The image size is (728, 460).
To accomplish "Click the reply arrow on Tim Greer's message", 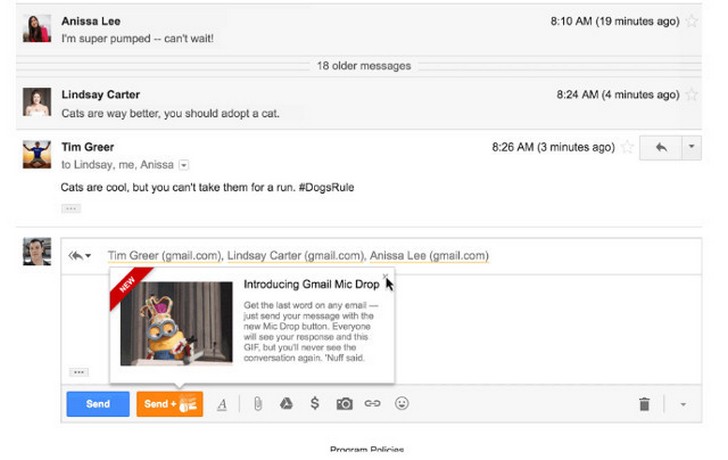I will [660, 147].
